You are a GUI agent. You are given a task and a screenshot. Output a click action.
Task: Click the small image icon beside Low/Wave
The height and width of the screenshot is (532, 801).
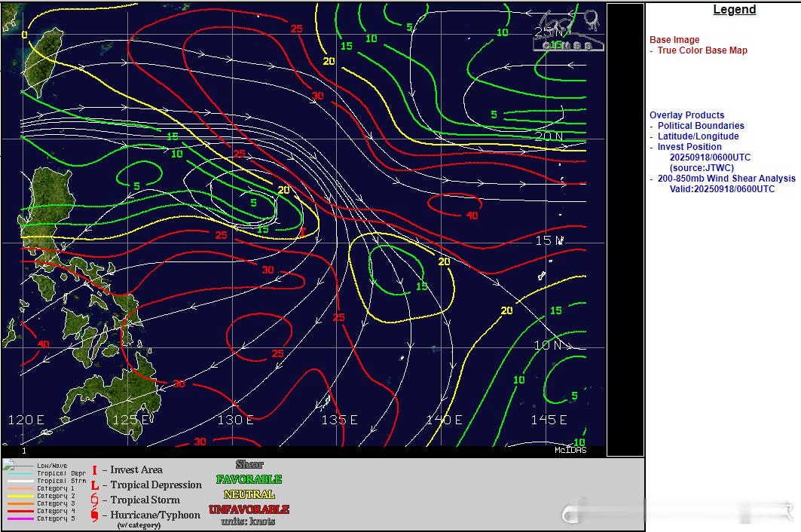[8, 464]
